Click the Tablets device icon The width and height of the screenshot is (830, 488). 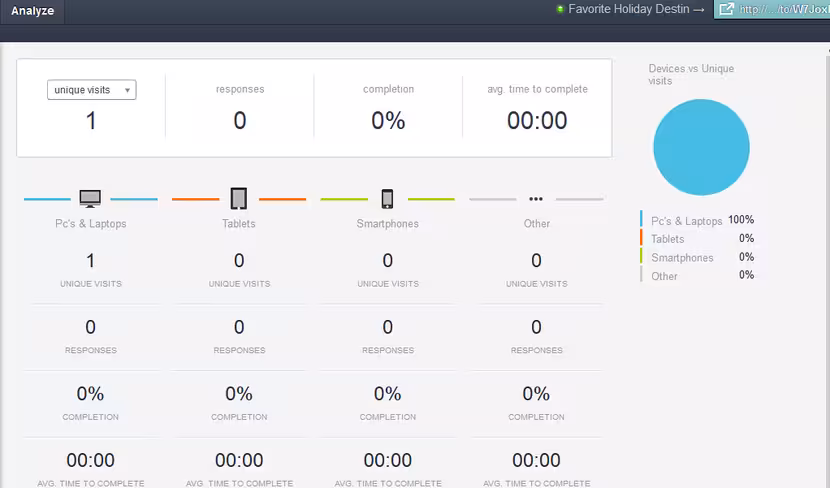coord(239,198)
